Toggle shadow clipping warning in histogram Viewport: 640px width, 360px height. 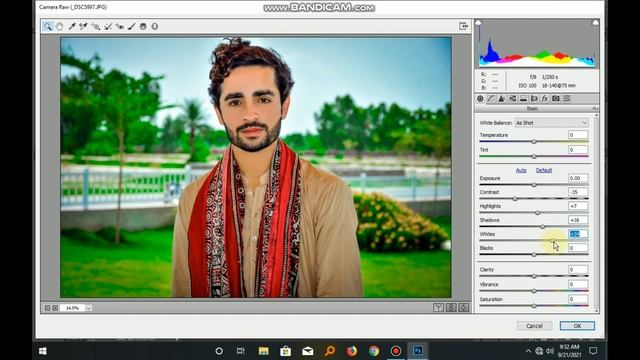pos(478,22)
